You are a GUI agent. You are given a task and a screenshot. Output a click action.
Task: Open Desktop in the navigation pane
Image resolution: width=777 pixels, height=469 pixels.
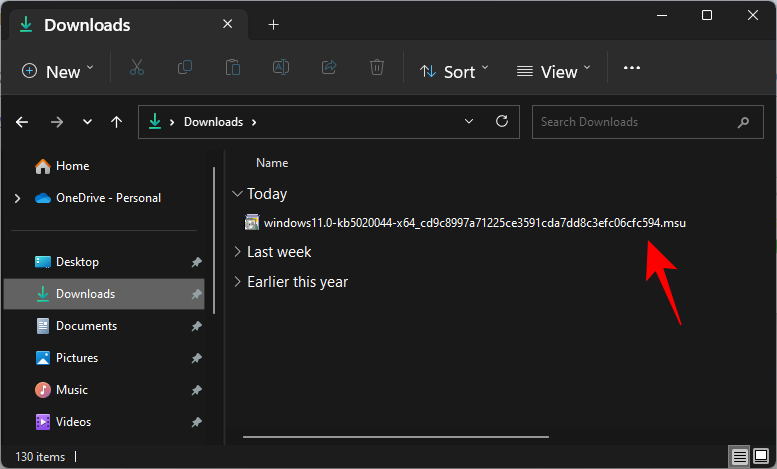tap(67, 262)
